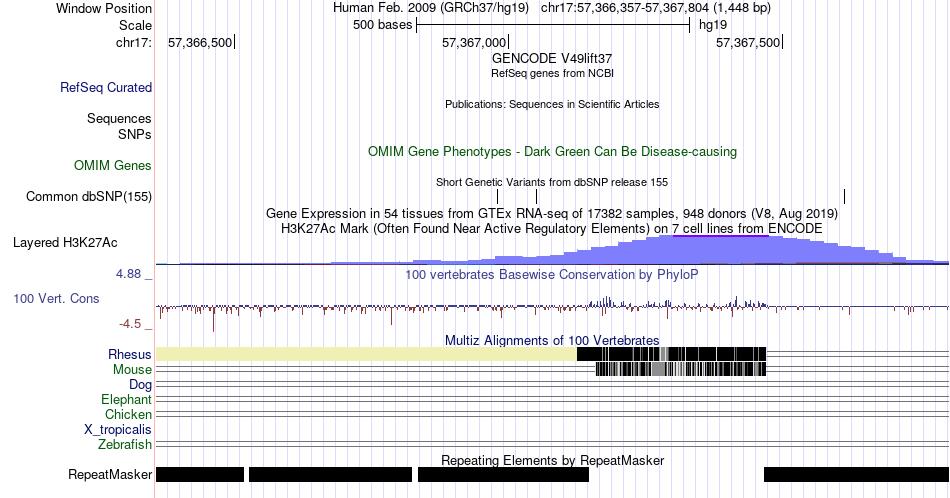
Task: Click the OMIM Genes track label
Action: tap(113, 165)
